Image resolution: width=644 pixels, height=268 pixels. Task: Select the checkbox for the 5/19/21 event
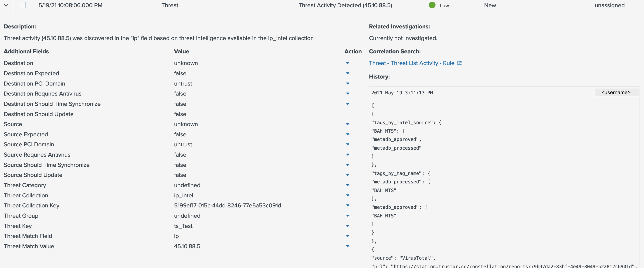[x=22, y=5]
